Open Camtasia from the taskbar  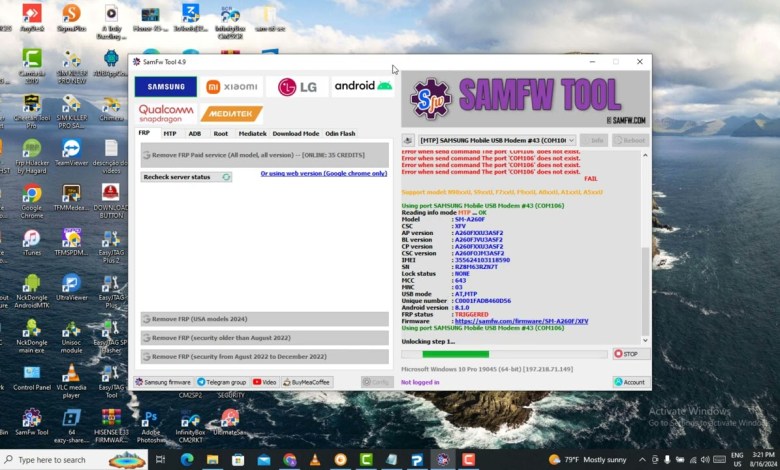[x=366, y=460]
